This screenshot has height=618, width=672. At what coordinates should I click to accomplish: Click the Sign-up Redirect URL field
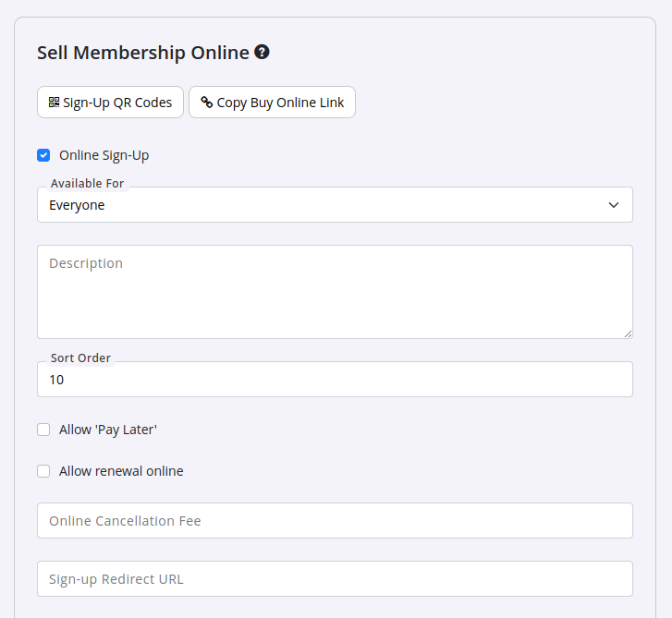click(335, 579)
